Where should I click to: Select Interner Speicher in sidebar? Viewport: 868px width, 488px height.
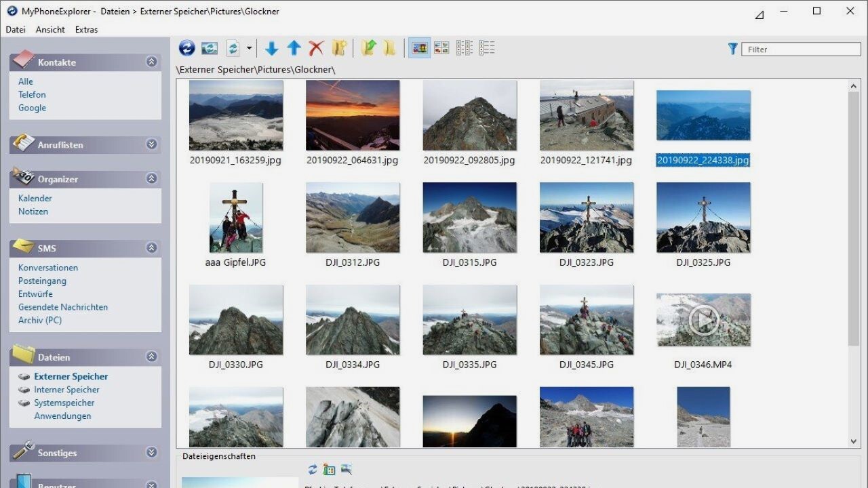(66, 389)
